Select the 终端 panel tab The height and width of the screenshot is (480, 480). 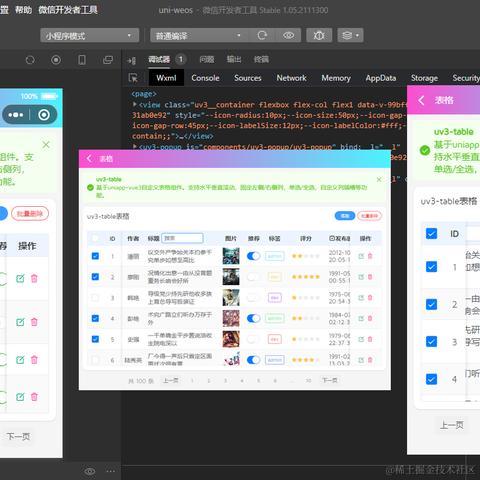(x=261, y=59)
